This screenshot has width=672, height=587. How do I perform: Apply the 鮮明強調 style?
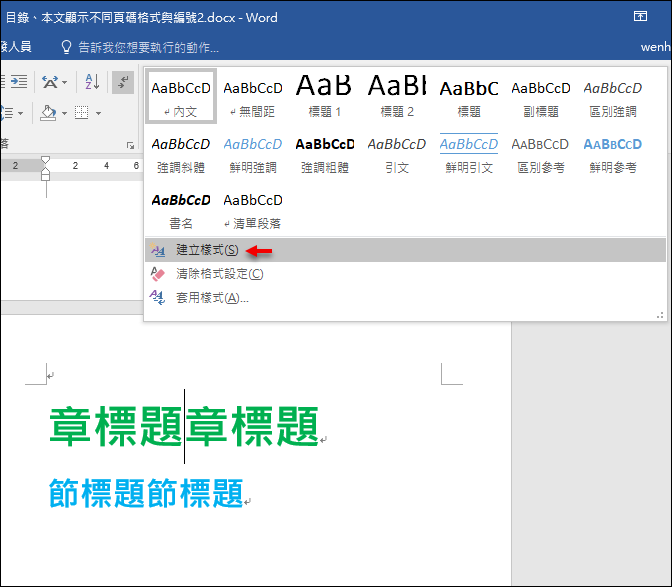253,153
